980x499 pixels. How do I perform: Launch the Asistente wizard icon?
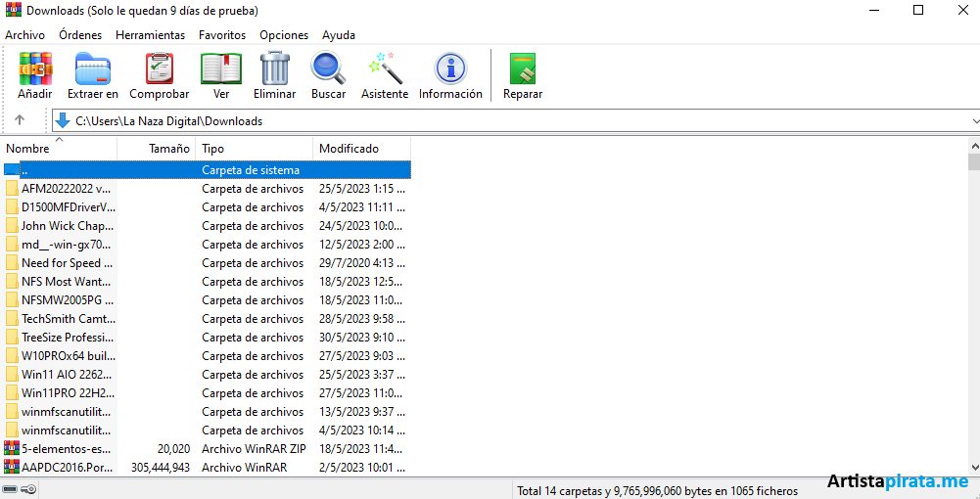[x=385, y=68]
